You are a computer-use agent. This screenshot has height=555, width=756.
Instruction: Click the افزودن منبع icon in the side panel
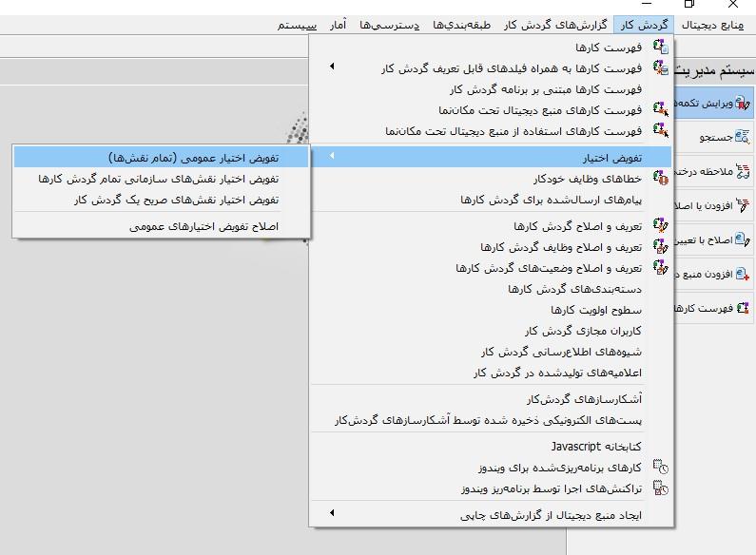[x=742, y=274]
